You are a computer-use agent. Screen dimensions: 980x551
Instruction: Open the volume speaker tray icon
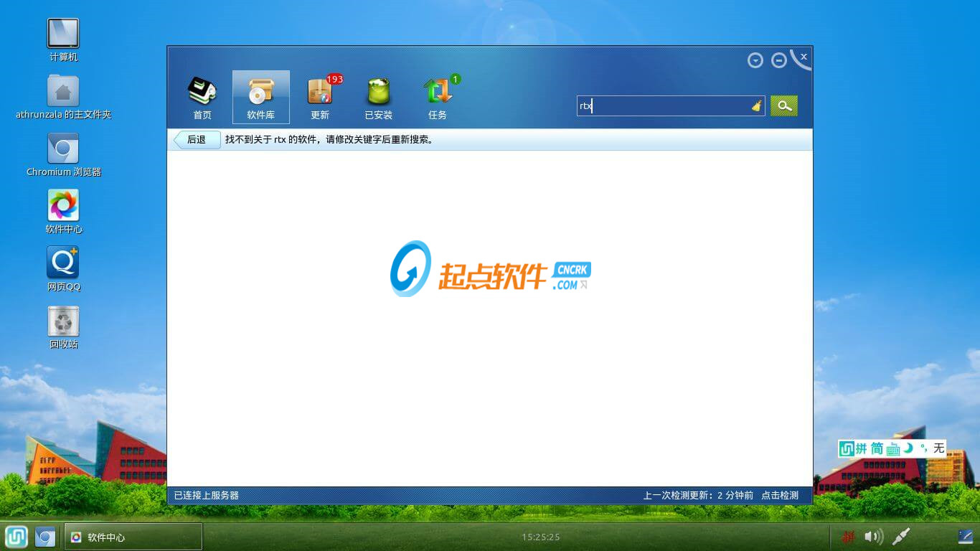pyautogui.click(x=873, y=536)
